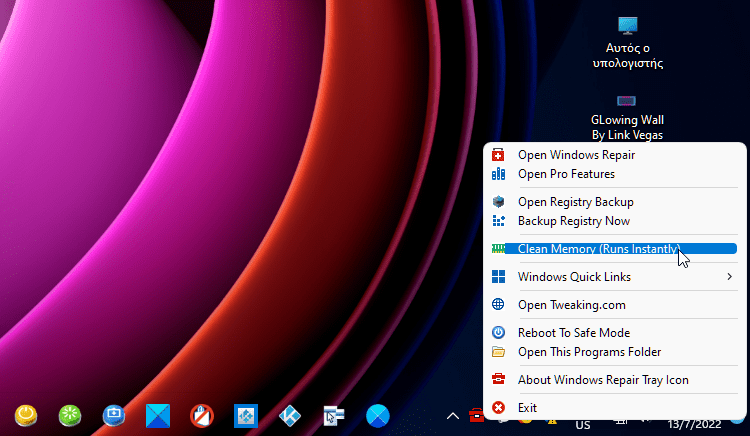Show hidden tray icons with the chevron
Image resolution: width=750 pixels, height=436 pixels.
tap(452, 415)
